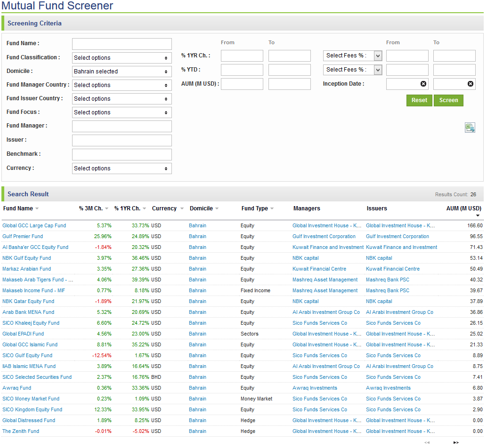Open the NBK capital manager link for NBK Gulf Equity Fund

click(305, 258)
